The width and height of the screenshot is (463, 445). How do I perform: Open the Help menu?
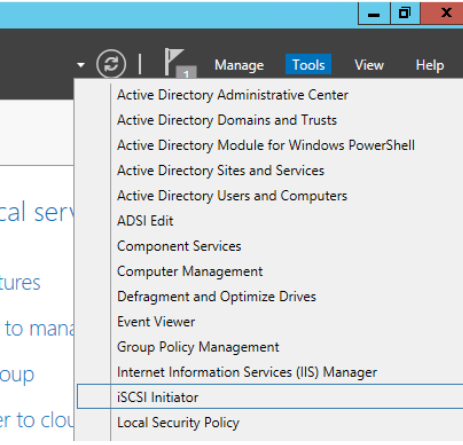coord(430,65)
